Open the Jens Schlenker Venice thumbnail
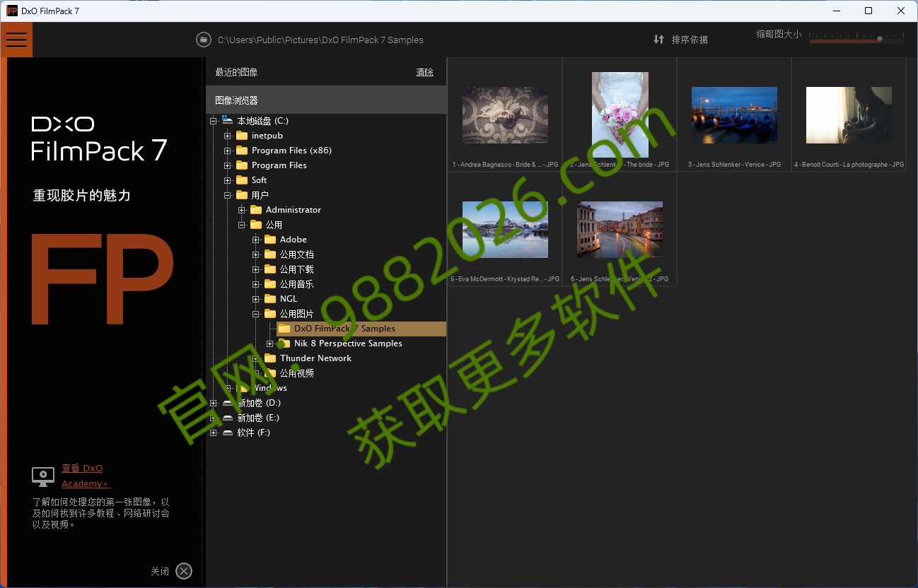 click(733, 115)
